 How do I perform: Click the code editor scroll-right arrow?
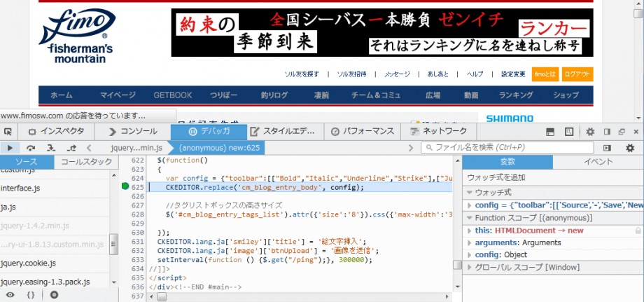point(448,296)
